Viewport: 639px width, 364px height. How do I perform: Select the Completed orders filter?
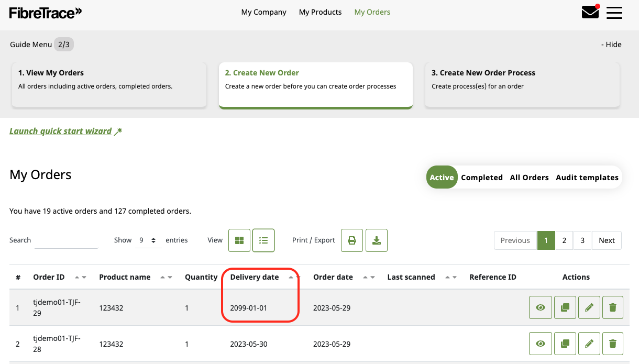482,178
